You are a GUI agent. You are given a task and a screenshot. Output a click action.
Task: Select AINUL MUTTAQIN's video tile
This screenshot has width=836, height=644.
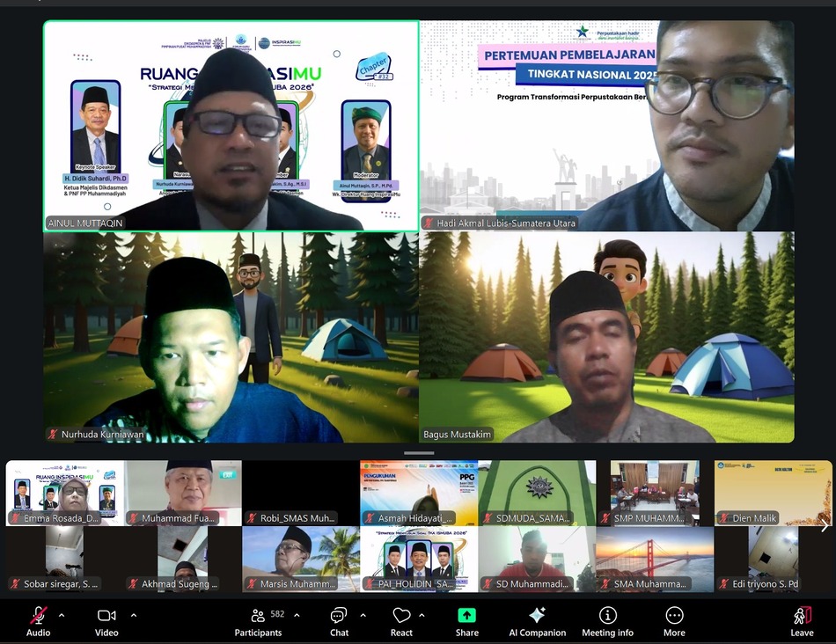click(x=231, y=126)
